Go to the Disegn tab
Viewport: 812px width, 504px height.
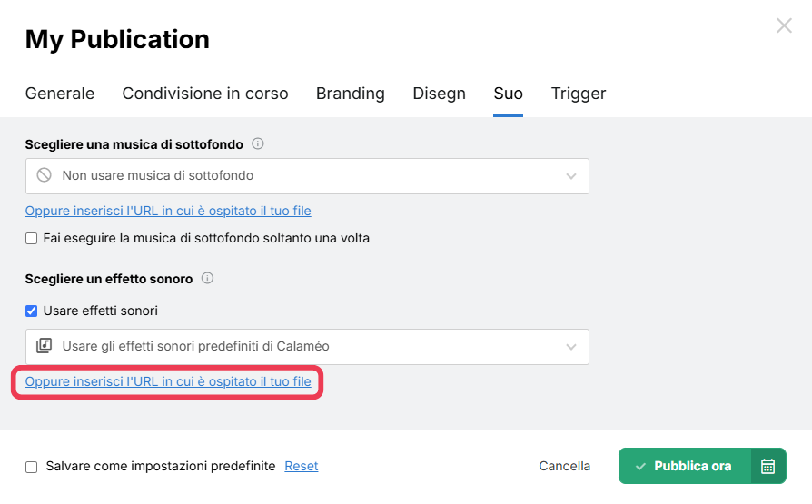click(x=439, y=94)
